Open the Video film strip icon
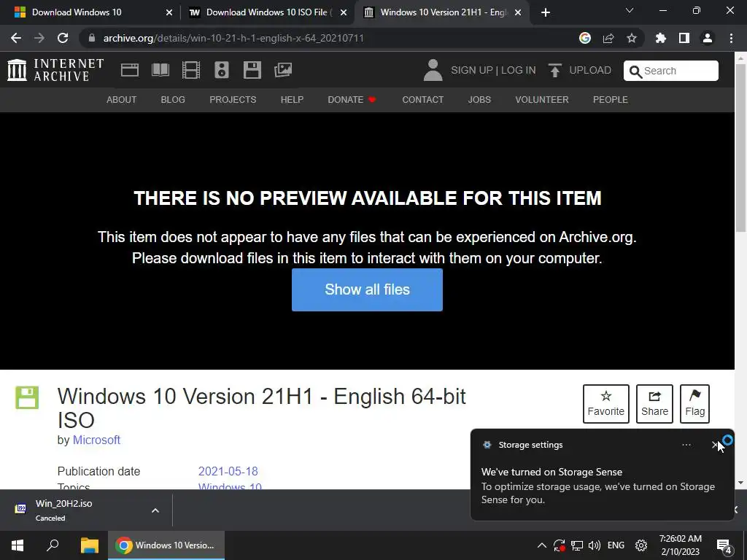 [191, 70]
